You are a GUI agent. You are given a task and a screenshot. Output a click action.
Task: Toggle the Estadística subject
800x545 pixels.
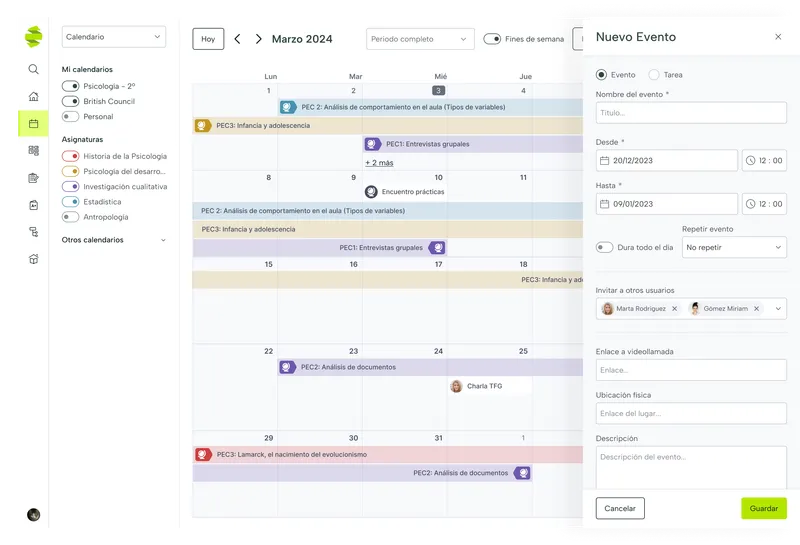pyautogui.click(x=70, y=202)
